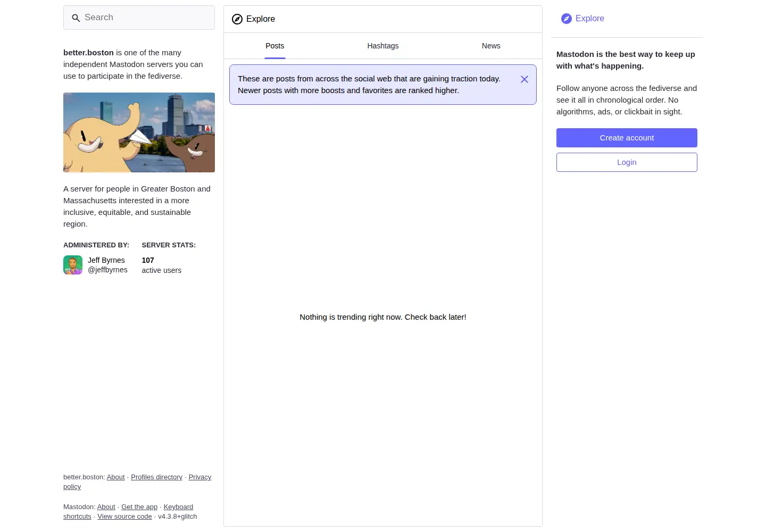Click the 'Mastodon is the best way' heading

(626, 60)
